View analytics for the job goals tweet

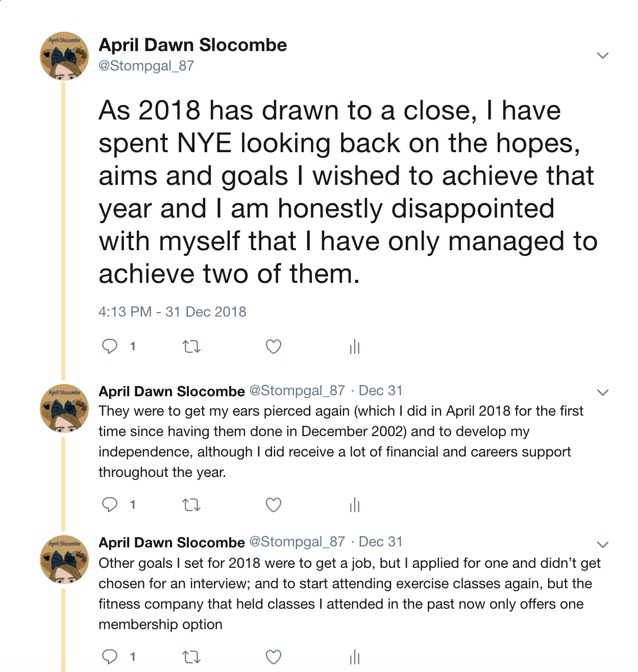(355, 657)
